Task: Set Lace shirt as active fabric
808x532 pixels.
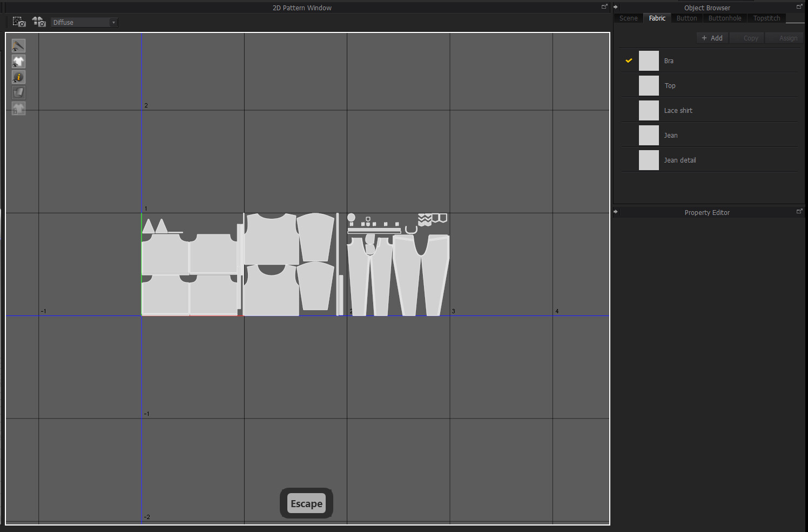Action: 678,110
